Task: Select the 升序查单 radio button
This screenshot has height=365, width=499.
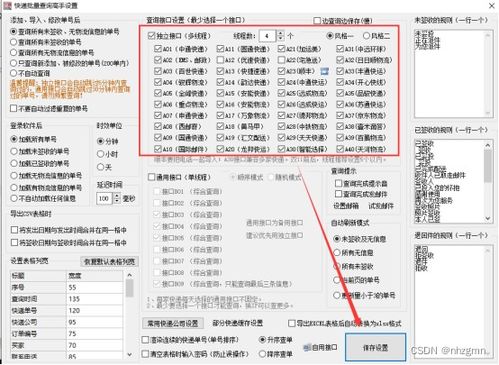Action: click(x=262, y=340)
